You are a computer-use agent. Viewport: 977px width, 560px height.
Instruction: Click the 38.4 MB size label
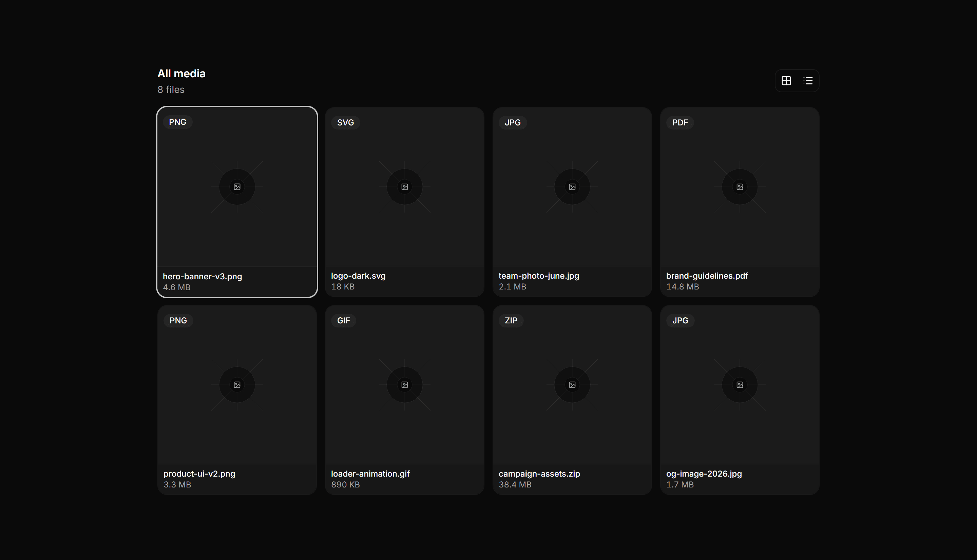[x=515, y=485]
